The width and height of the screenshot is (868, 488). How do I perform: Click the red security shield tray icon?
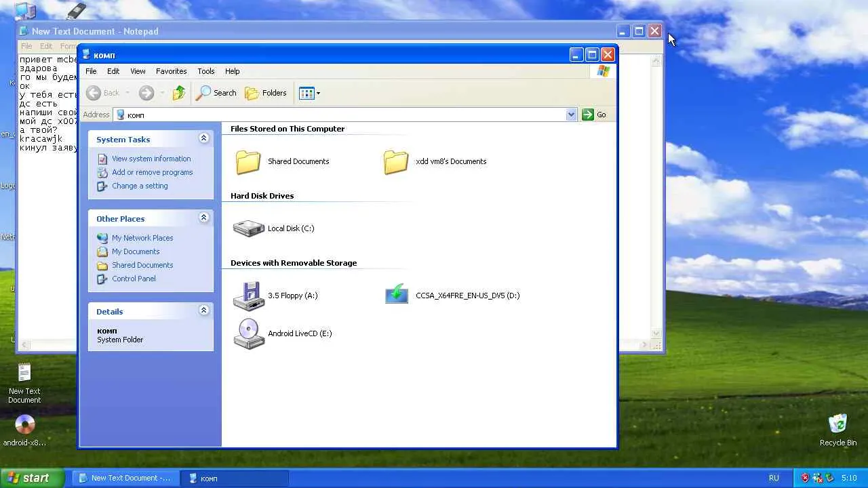click(x=805, y=478)
